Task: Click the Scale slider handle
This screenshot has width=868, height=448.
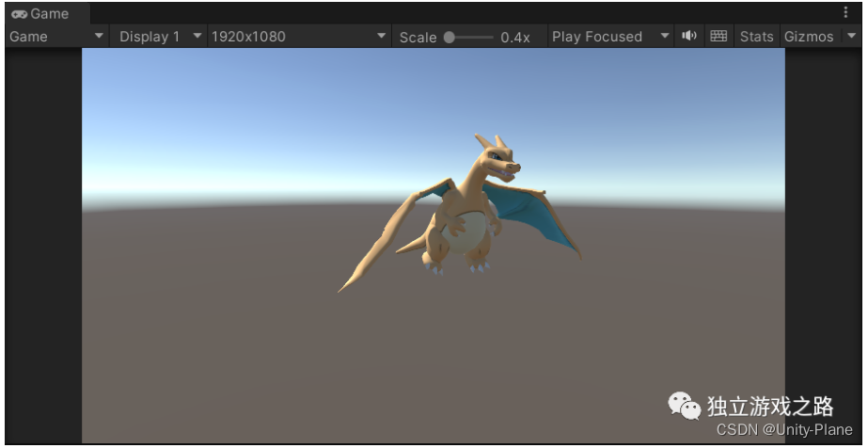Action: pyautogui.click(x=450, y=37)
